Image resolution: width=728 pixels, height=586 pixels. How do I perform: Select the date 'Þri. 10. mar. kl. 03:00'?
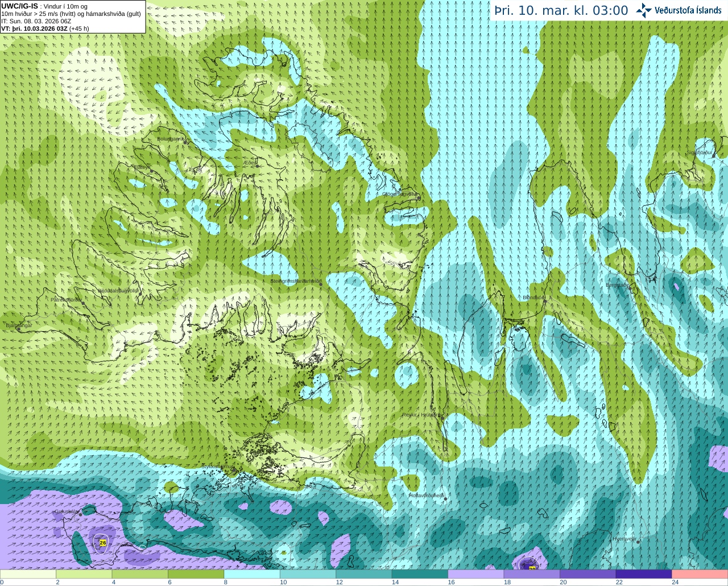(x=561, y=11)
